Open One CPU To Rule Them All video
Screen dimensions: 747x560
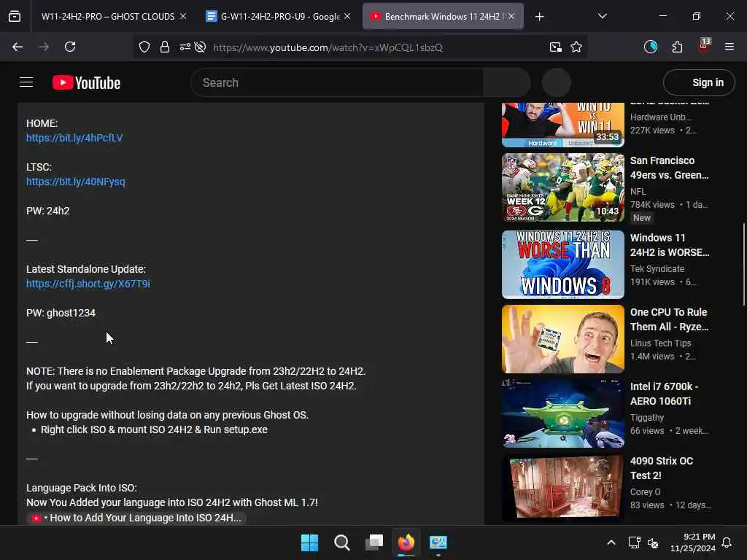coord(670,319)
